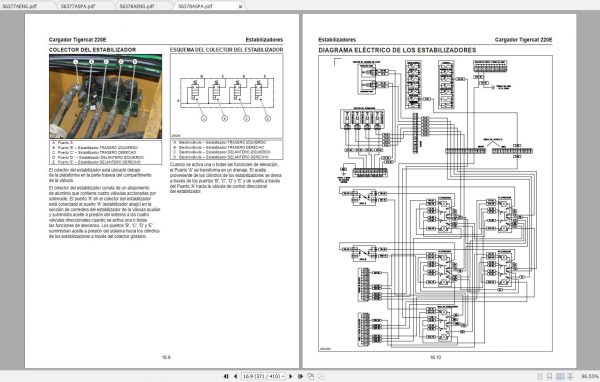Viewport: 600px width, 382px height.
Task: Click the 86.55% zoom level value
Action: tap(590, 377)
